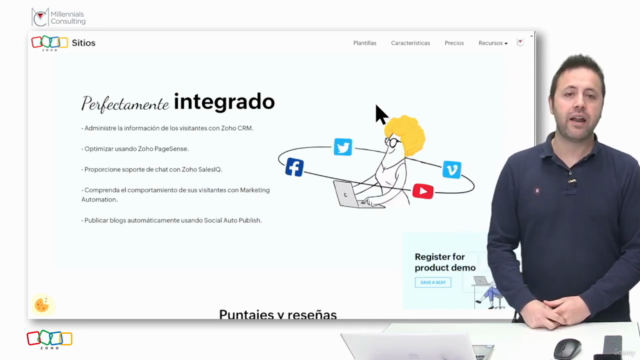Click the YouTube play icon
Screen dimensions: 640x360
click(x=423, y=191)
